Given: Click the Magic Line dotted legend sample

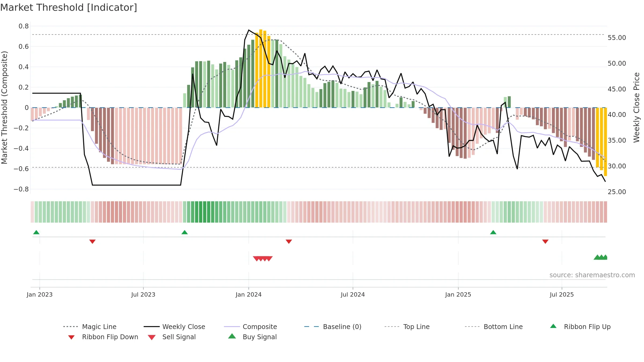Looking at the screenshot, I should (x=71, y=327).
